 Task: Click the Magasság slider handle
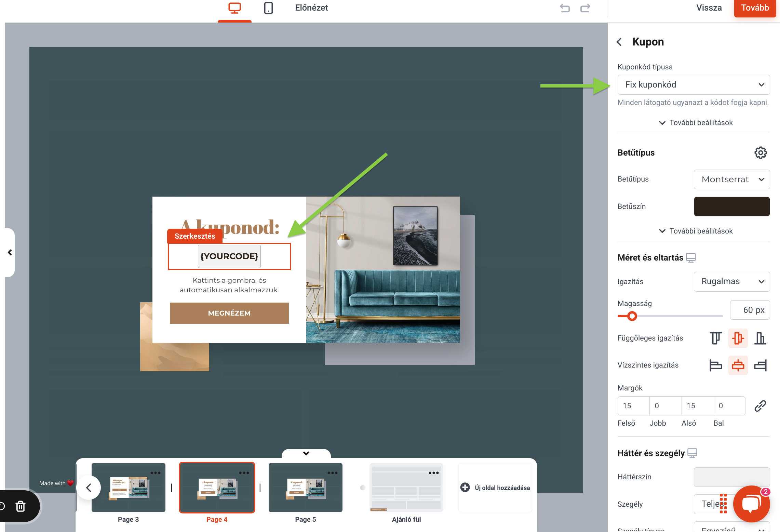[x=632, y=316]
